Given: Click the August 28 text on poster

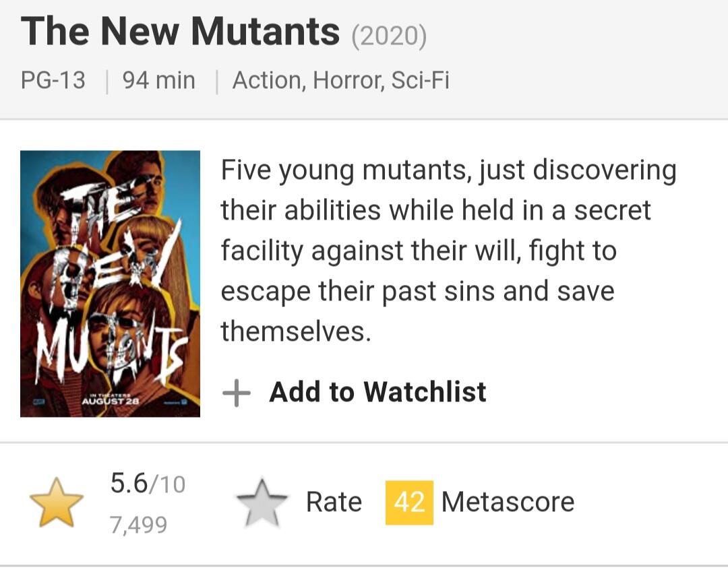Looking at the screenshot, I should [x=111, y=401].
